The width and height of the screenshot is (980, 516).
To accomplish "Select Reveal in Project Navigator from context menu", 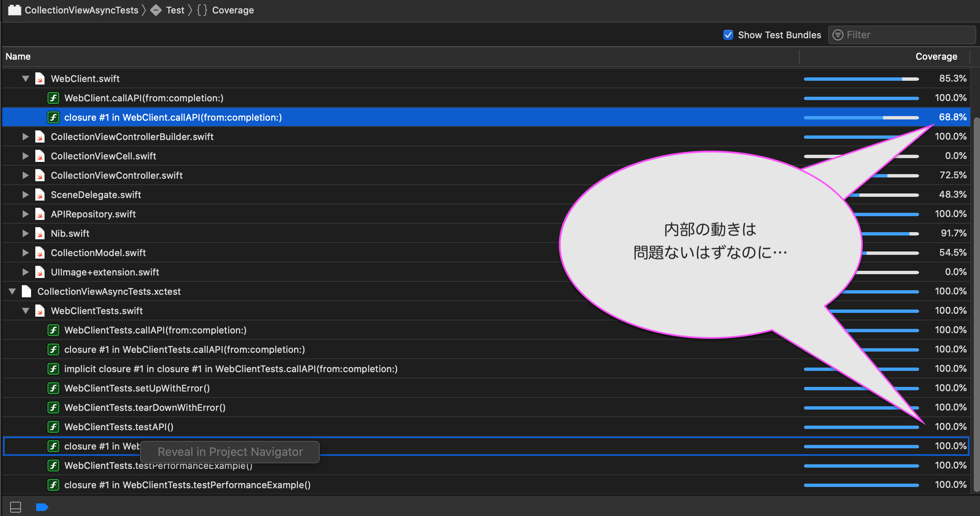I will click(x=229, y=451).
